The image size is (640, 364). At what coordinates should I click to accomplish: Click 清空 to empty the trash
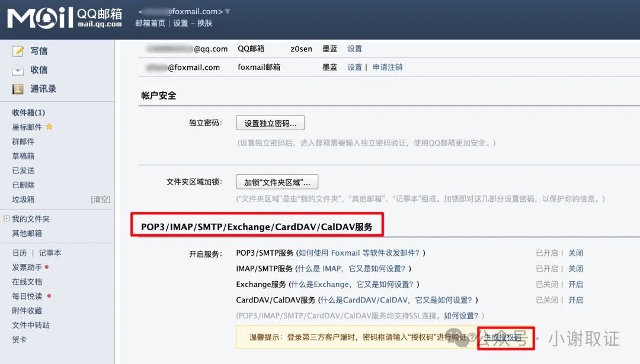point(100,199)
